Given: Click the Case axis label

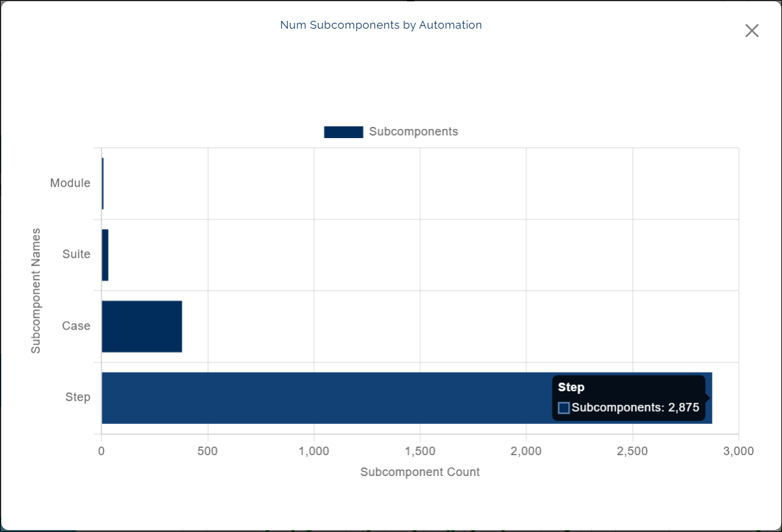Looking at the screenshot, I should [76, 326].
